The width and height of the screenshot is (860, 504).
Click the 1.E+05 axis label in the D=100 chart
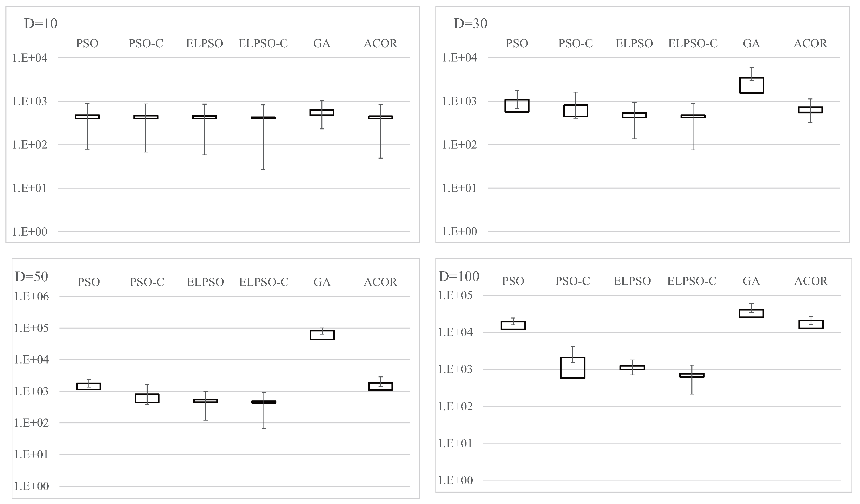[455, 295]
